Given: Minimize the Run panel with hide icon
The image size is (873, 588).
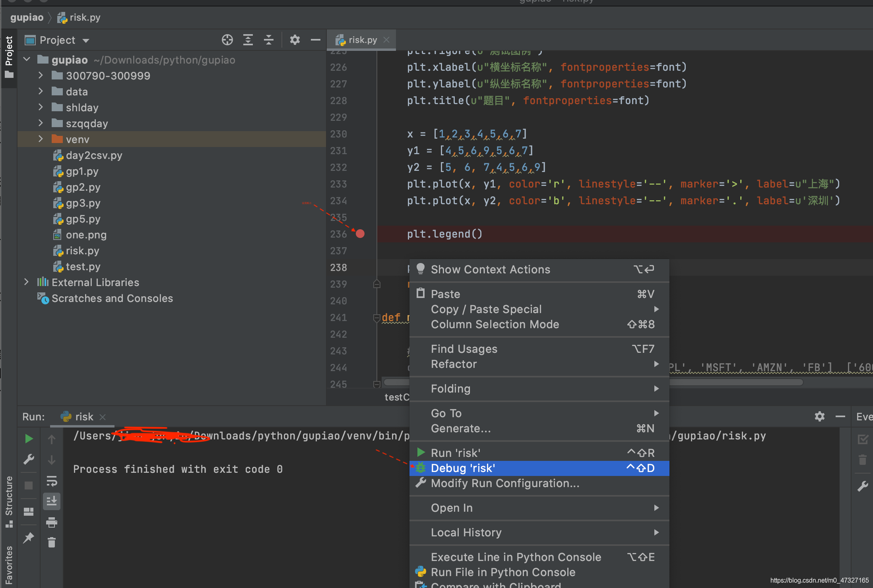Looking at the screenshot, I should 840,416.
